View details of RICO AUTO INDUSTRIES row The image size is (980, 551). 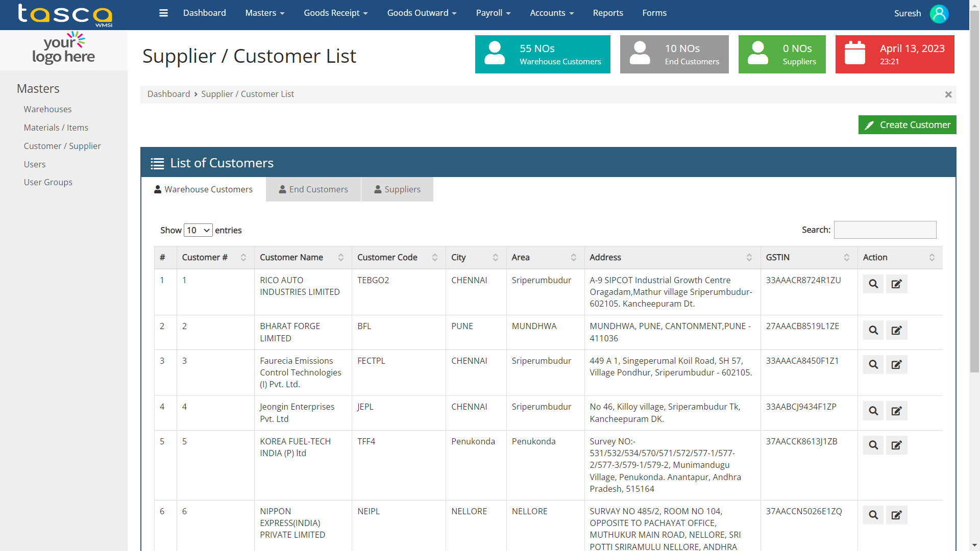873,284
